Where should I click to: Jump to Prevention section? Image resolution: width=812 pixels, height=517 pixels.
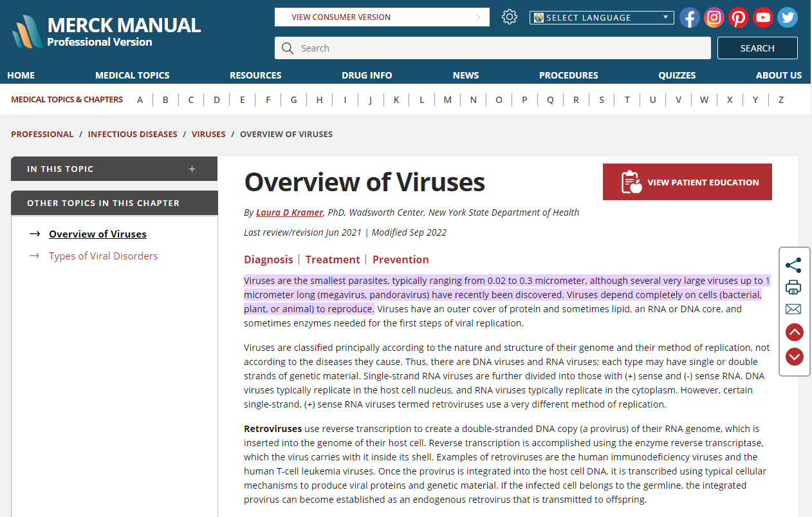pos(401,259)
